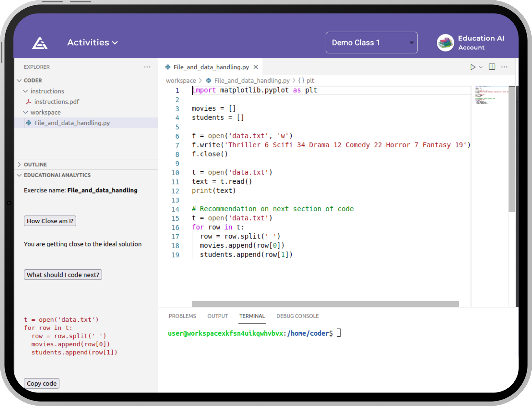The image size is (532, 406).
Task: Close the File_and_data_handling.py tab
Action: pos(256,67)
